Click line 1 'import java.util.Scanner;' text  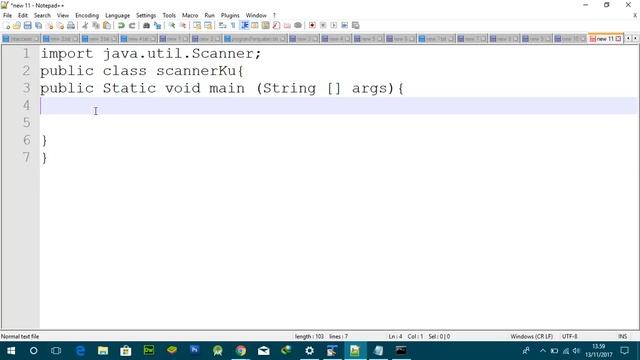point(151,53)
